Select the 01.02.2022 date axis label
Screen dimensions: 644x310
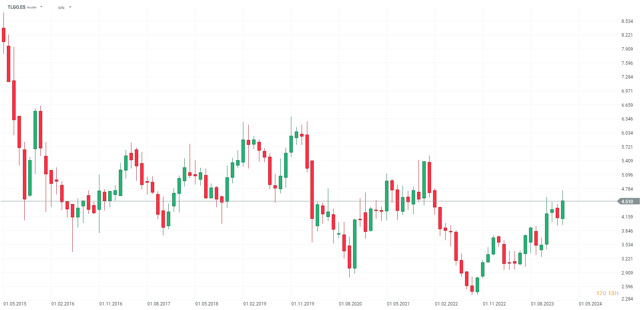(x=446, y=304)
